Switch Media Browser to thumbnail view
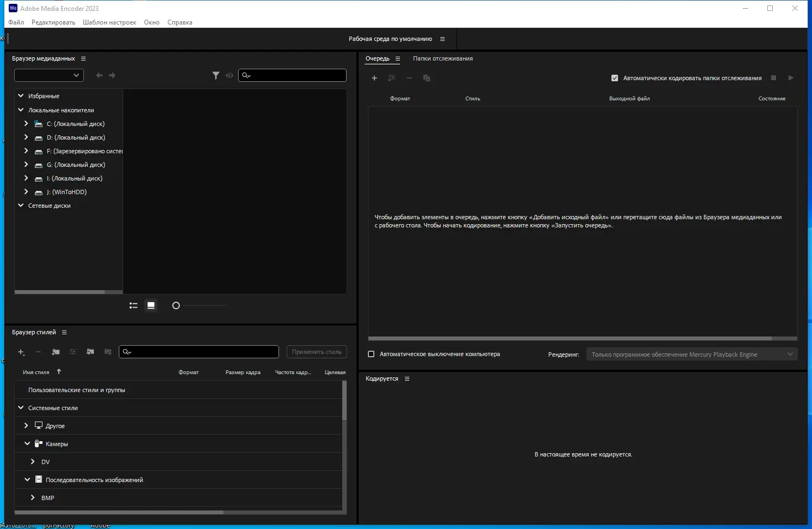 (151, 305)
